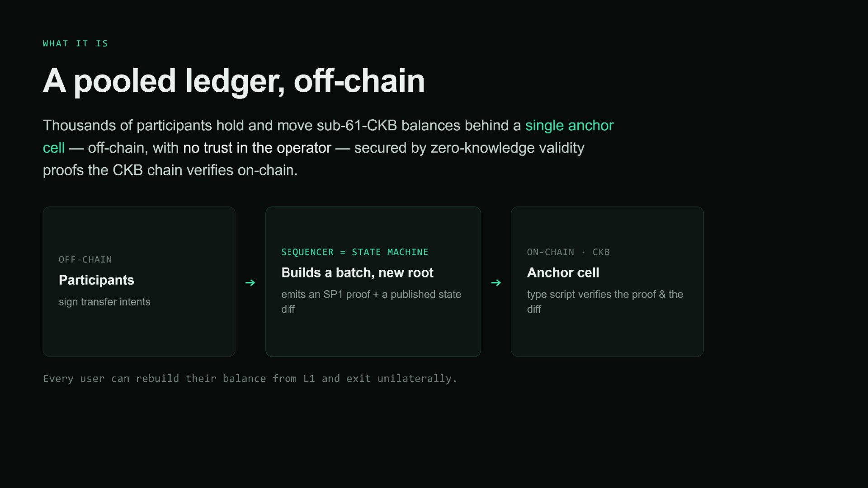Click the 'A pooled ledger, off-chain' title
Viewport: 868px width, 488px height.
coord(234,81)
